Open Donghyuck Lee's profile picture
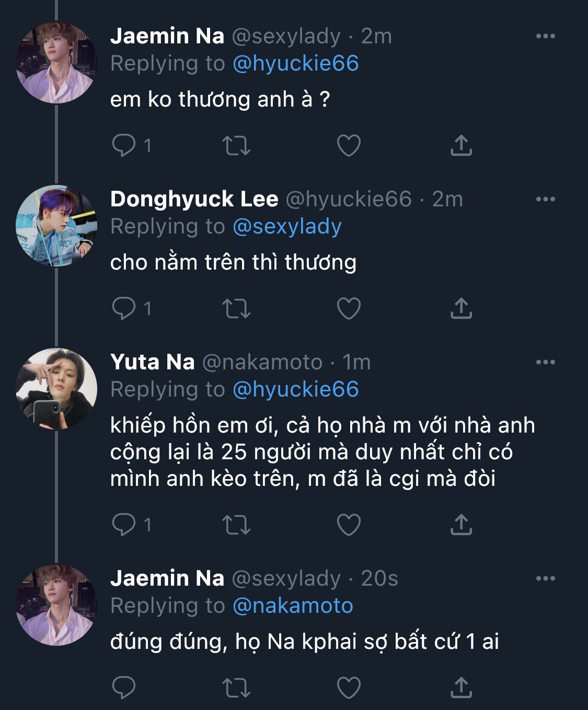The height and width of the screenshot is (710, 588). [x=56, y=226]
